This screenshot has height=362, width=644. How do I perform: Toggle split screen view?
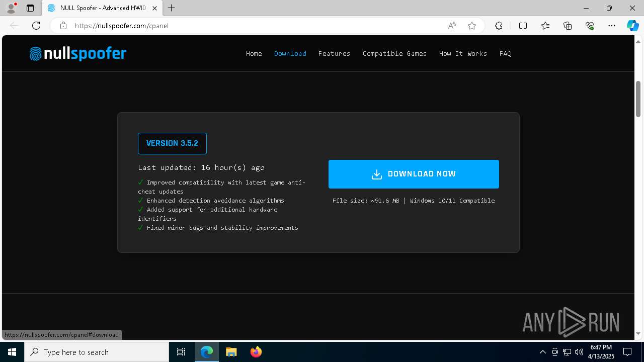523,26
